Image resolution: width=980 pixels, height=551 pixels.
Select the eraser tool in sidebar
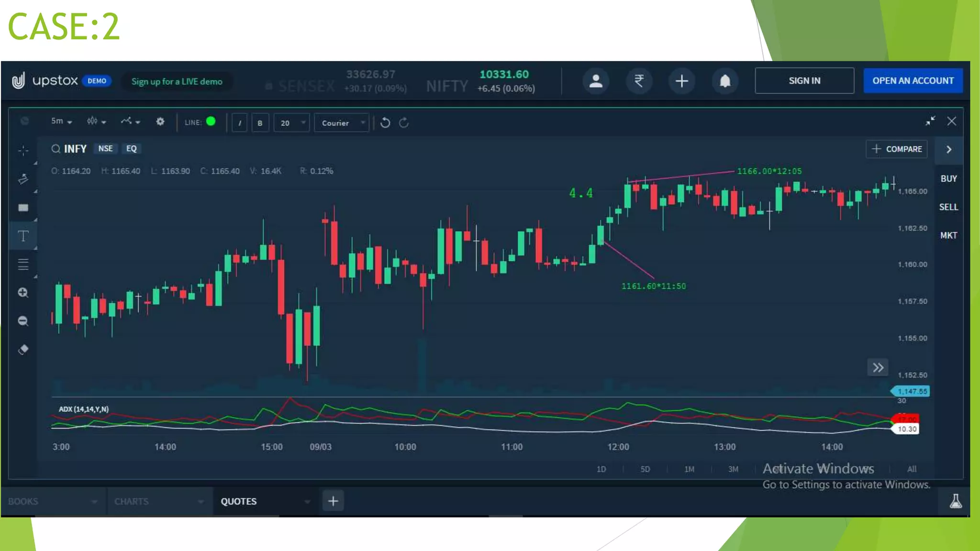(x=23, y=349)
